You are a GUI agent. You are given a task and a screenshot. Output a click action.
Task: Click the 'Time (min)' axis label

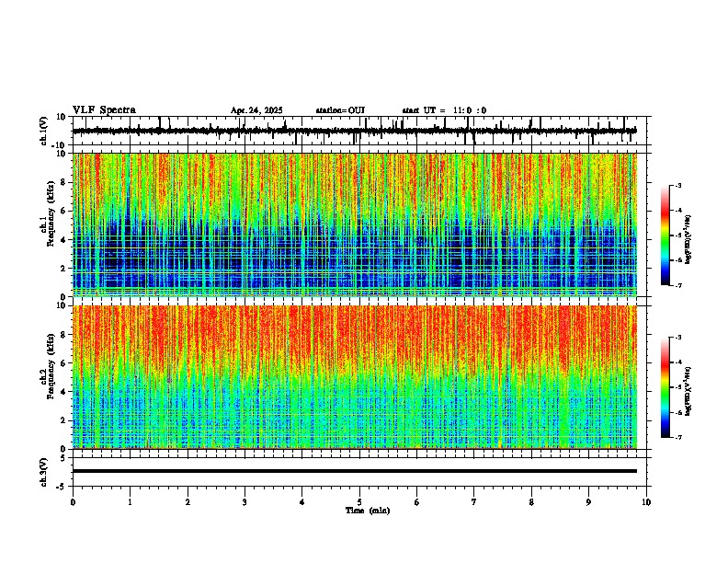368,511
